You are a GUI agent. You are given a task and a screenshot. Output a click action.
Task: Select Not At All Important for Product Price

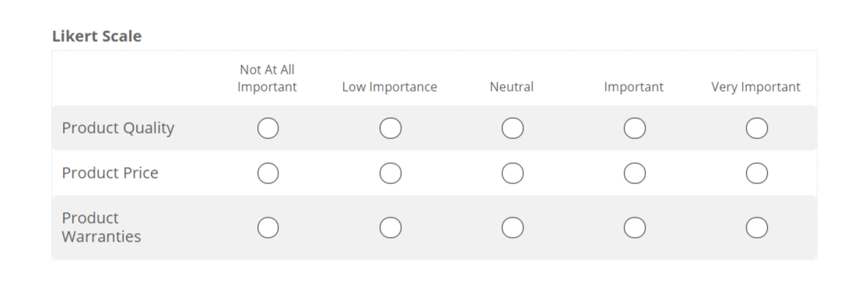coord(268,173)
